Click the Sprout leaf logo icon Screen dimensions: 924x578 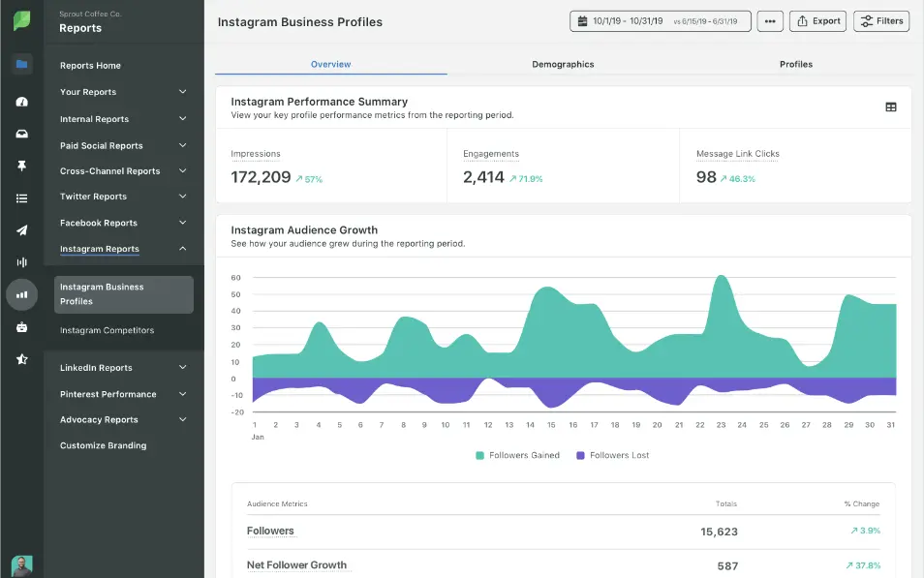coord(21,21)
